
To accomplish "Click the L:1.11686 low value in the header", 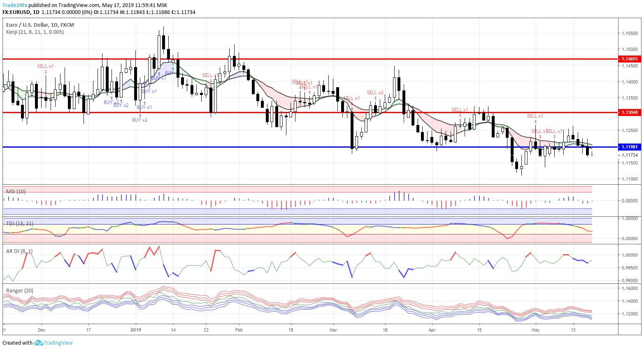I will pyautogui.click(x=158, y=12).
